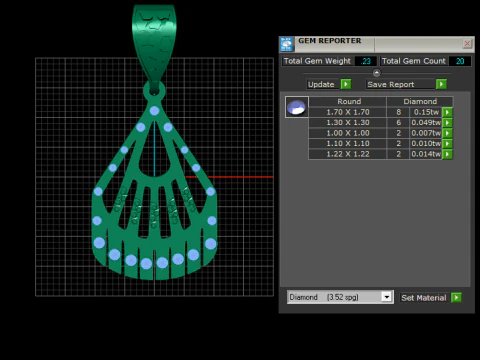Viewport: 480px width, 360px height.
Task: Select the round gem thumbnail
Action: [297, 107]
